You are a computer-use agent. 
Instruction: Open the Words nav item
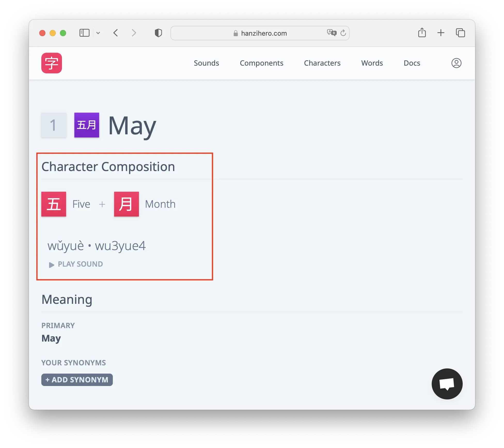tap(372, 63)
